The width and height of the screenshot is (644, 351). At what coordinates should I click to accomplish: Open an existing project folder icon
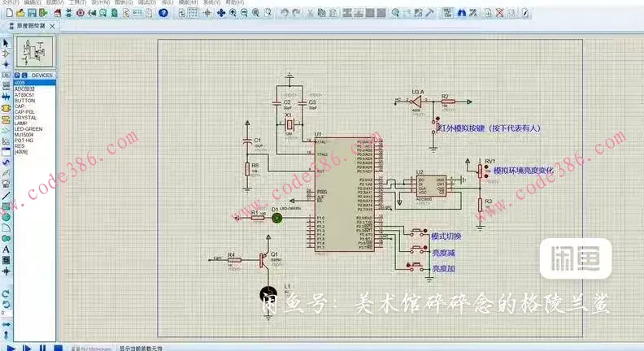click(x=20, y=13)
